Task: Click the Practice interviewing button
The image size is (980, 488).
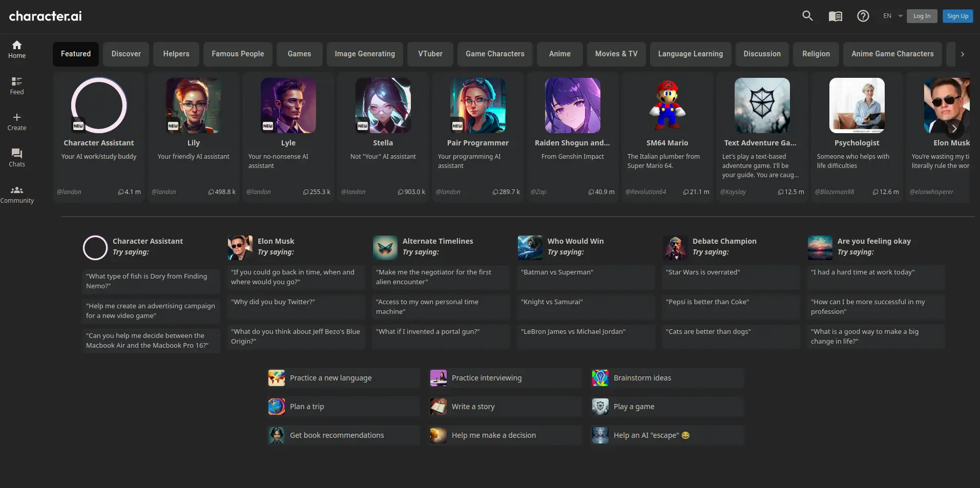Action: pyautogui.click(x=504, y=377)
